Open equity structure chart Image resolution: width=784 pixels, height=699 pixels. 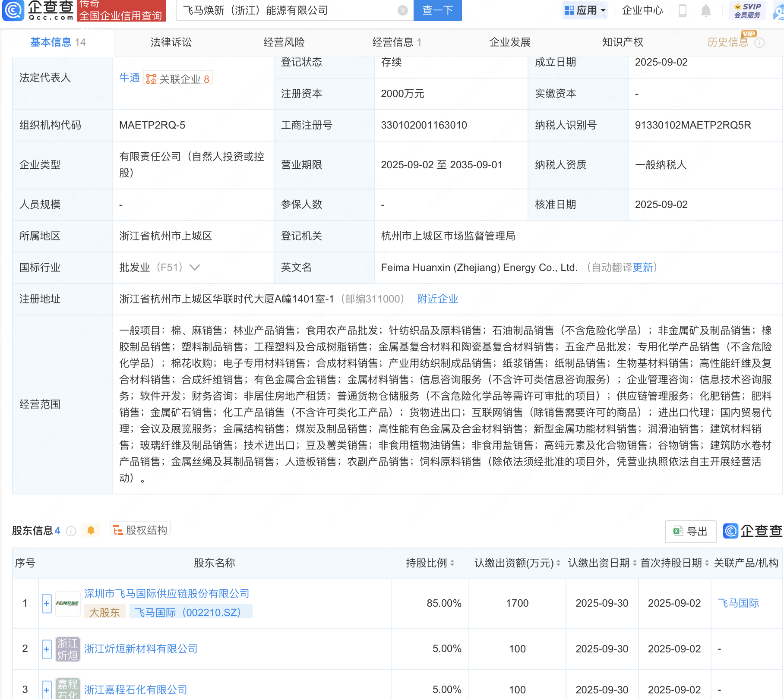pos(140,529)
